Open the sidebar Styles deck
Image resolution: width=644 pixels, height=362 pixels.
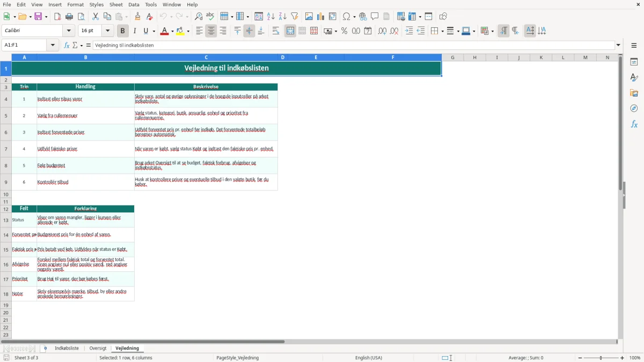point(634,78)
